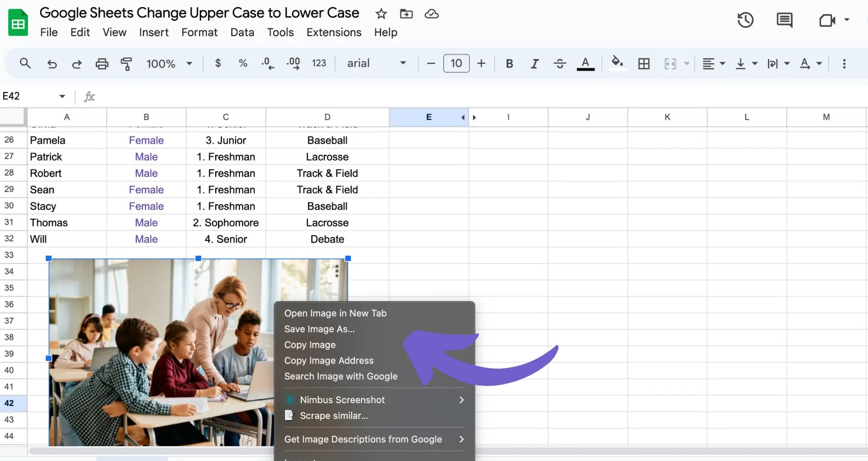Open the fill color picker
Image resolution: width=868 pixels, height=461 pixels.
tap(617, 63)
